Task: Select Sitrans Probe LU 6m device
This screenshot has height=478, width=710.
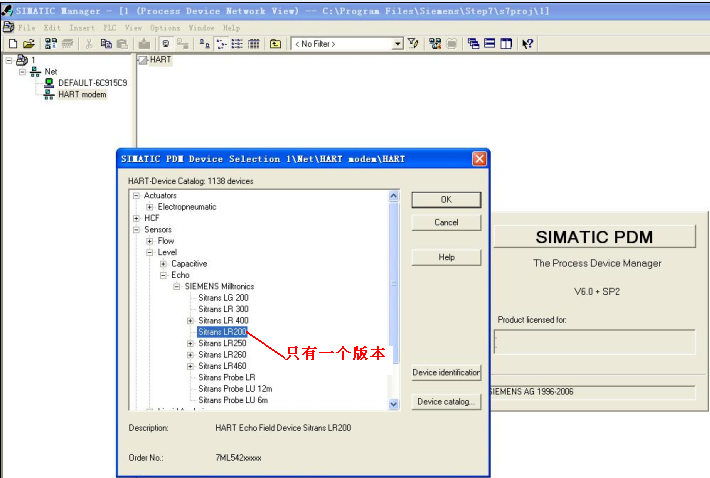Action: pyautogui.click(x=233, y=400)
